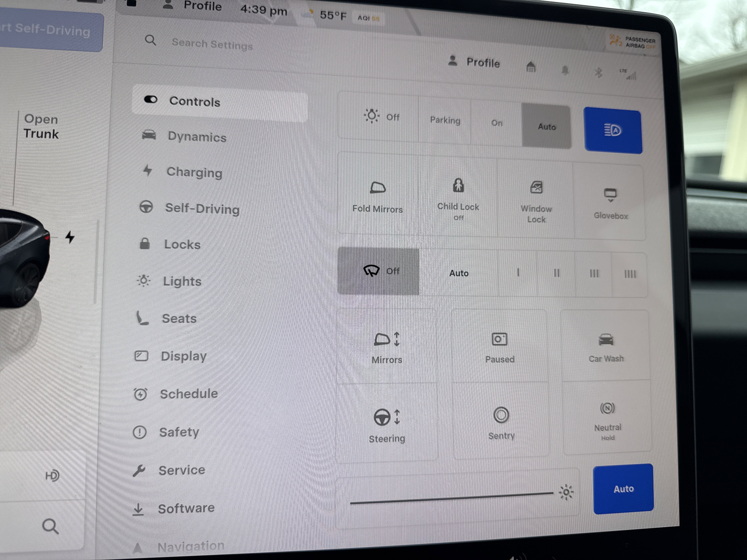Viewport: 747px width, 560px height.
Task: Tap the notification bell icon
Action: click(x=565, y=70)
